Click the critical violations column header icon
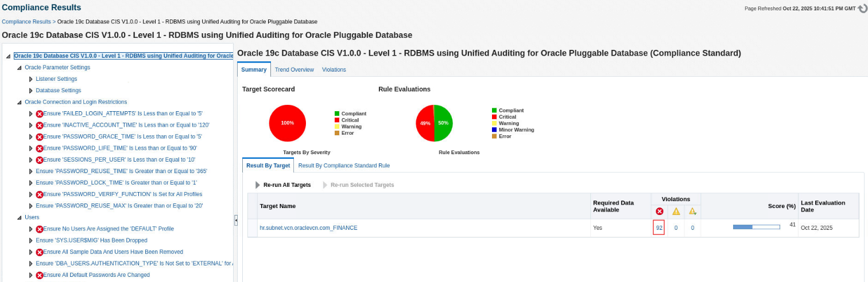The height and width of the screenshot is (282, 868). point(659,211)
